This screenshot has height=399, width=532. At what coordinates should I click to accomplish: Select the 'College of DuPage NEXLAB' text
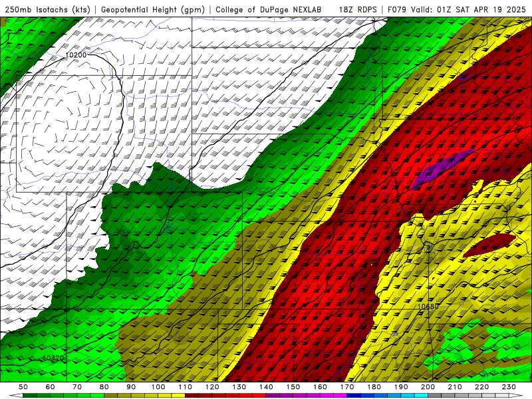coord(269,9)
